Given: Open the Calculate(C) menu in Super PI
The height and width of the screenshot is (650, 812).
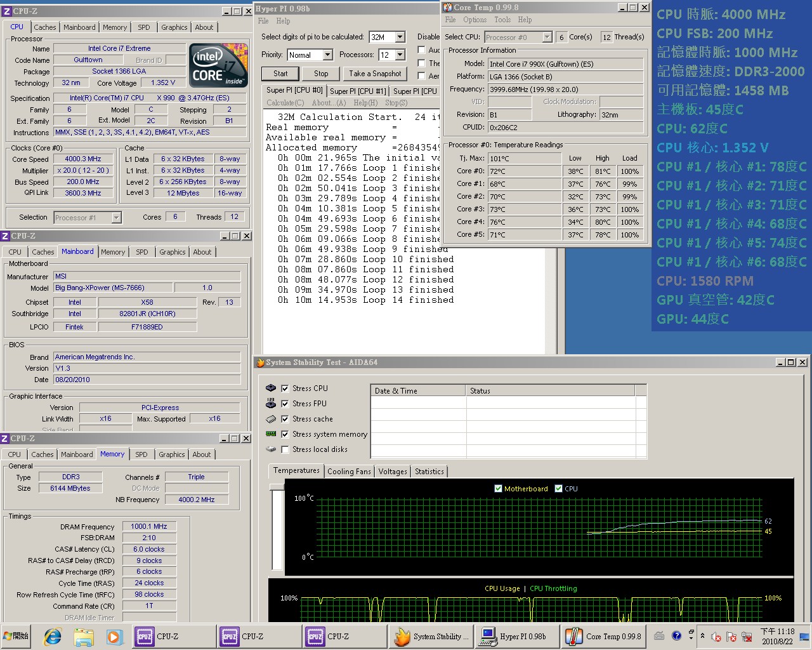Looking at the screenshot, I should [x=285, y=103].
